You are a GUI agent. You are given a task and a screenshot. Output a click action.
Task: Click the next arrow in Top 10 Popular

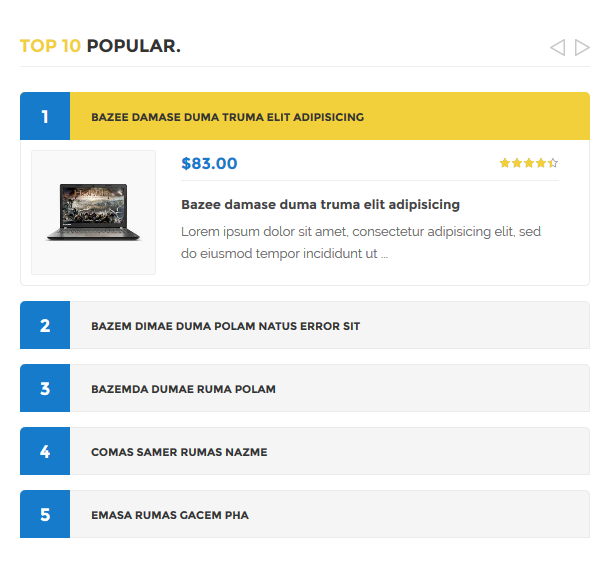coord(582,47)
